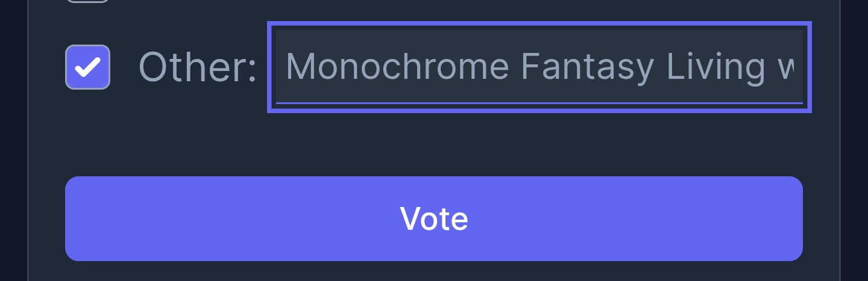Screen dimensions: 868x281
Task: Deselect the purple checked box for Other
Action: pos(87,67)
